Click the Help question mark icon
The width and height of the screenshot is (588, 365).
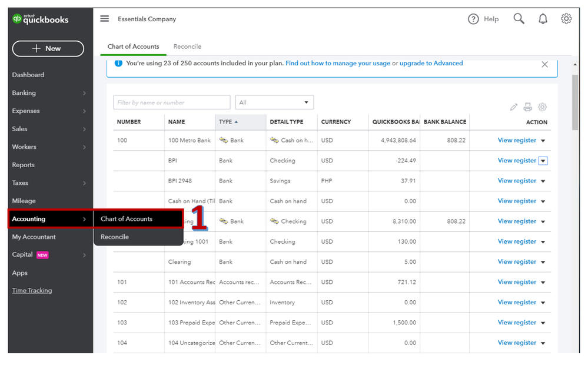[473, 19]
